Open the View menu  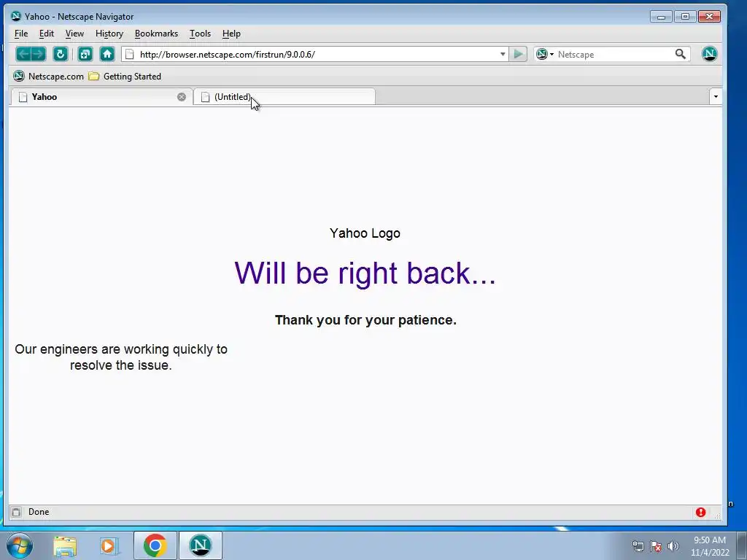tap(74, 34)
